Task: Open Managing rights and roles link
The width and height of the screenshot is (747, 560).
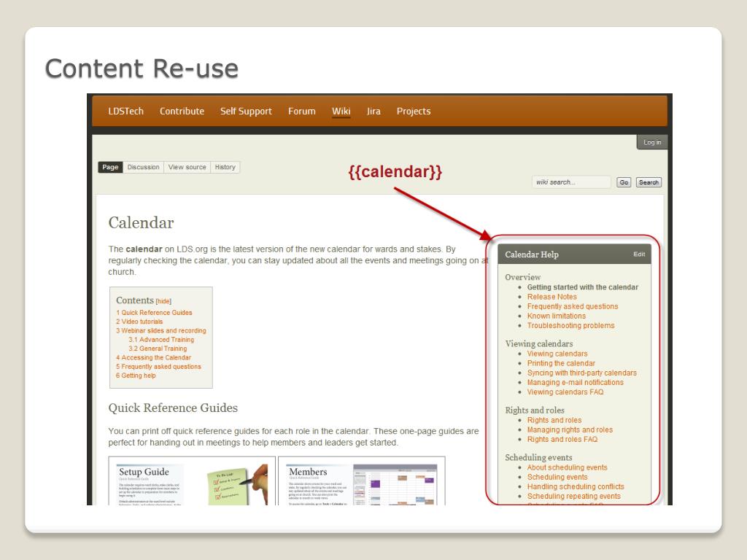Action: (570, 429)
